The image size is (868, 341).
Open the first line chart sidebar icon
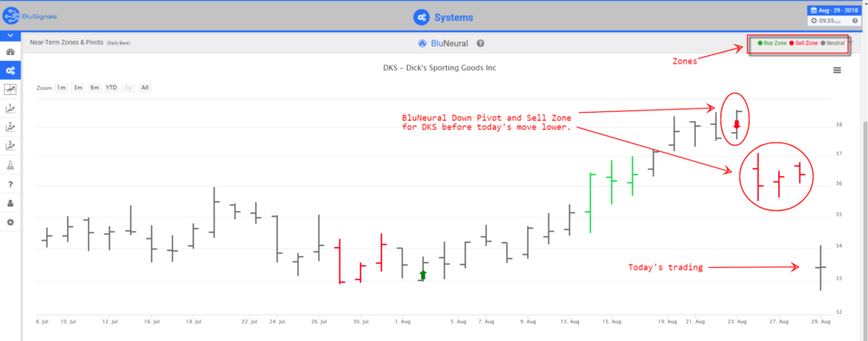coord(10,89)
